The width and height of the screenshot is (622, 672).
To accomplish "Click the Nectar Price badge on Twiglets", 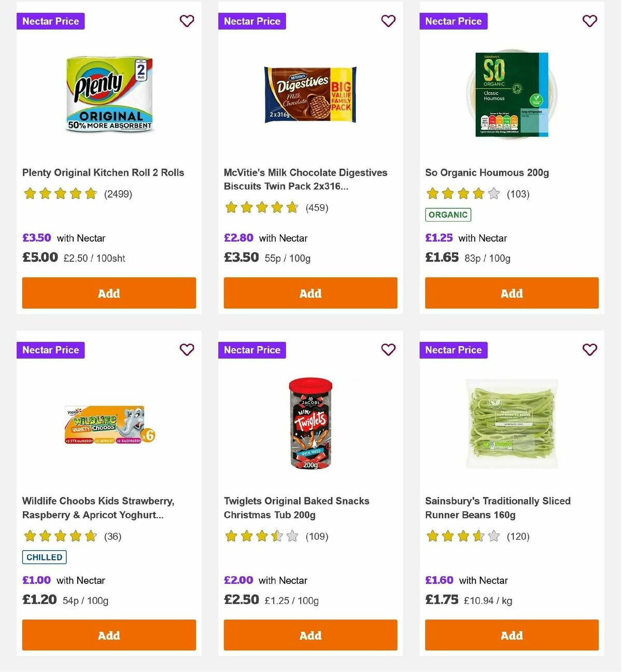I will click(x=252, y=350).
